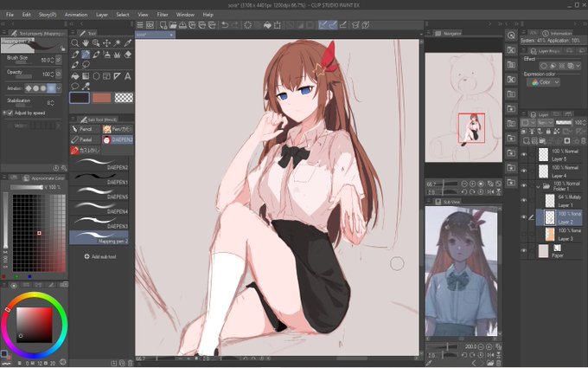Rotate left in the Navigator

point(464,192)
